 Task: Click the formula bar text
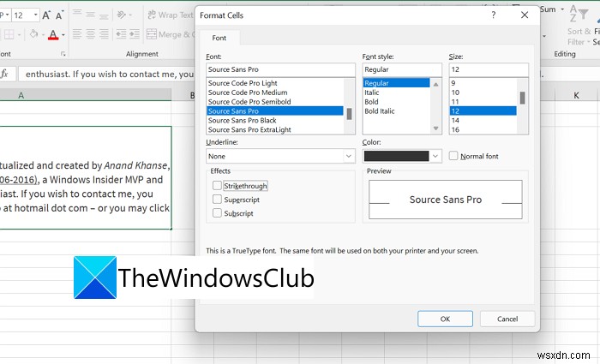coord(110,75)
